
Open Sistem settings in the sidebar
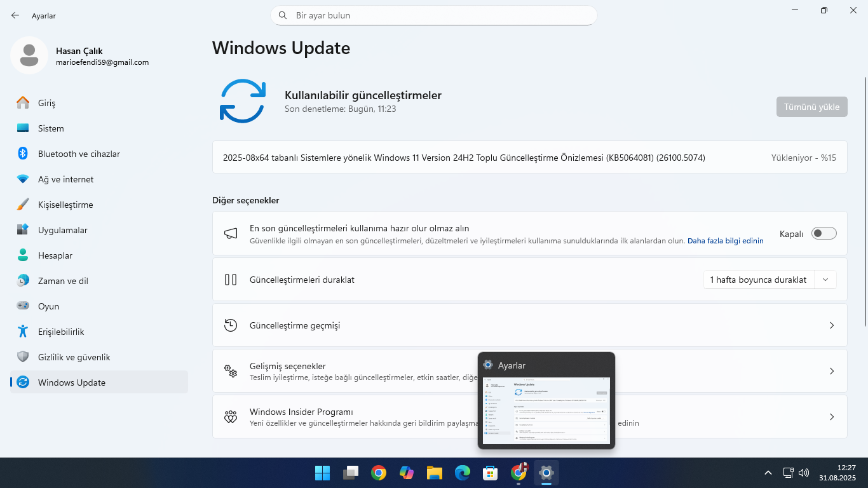point(99,128)
